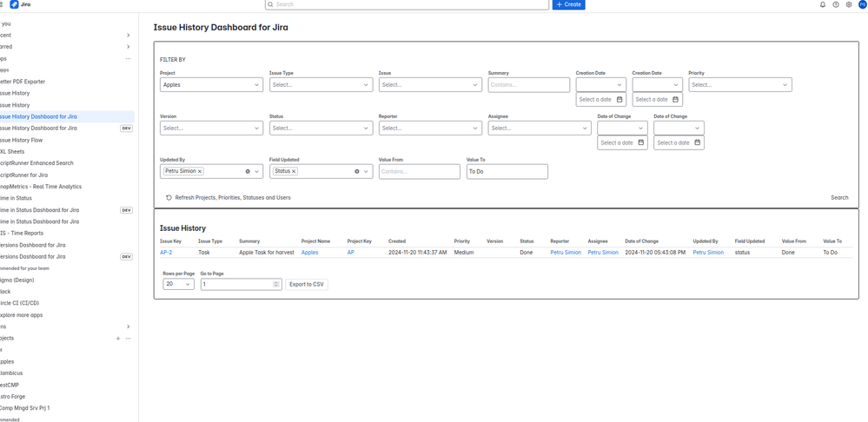868x422 pixels.
Task: Click the top search field
Action: [x=407, y=4]
